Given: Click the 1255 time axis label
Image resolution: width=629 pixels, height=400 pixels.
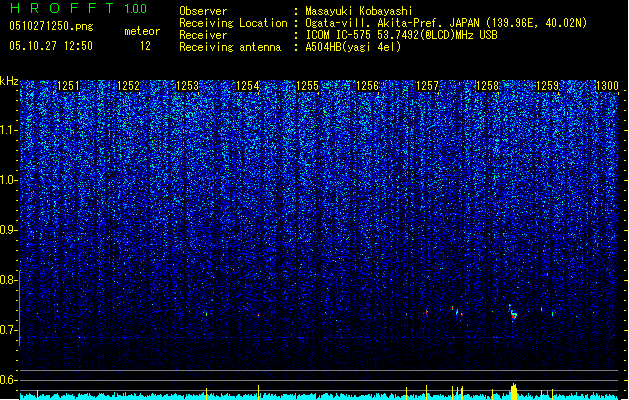Looking at the screenshot, I should point(308,86).
